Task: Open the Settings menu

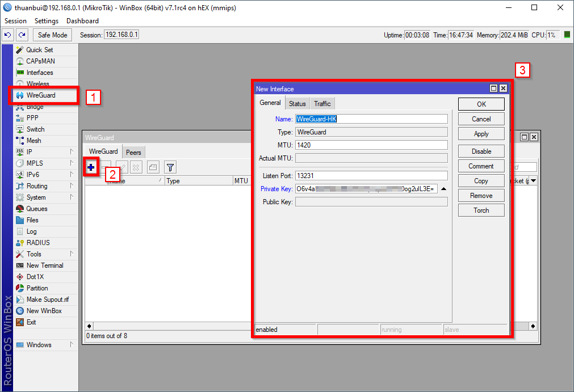Action: (47, 21)
